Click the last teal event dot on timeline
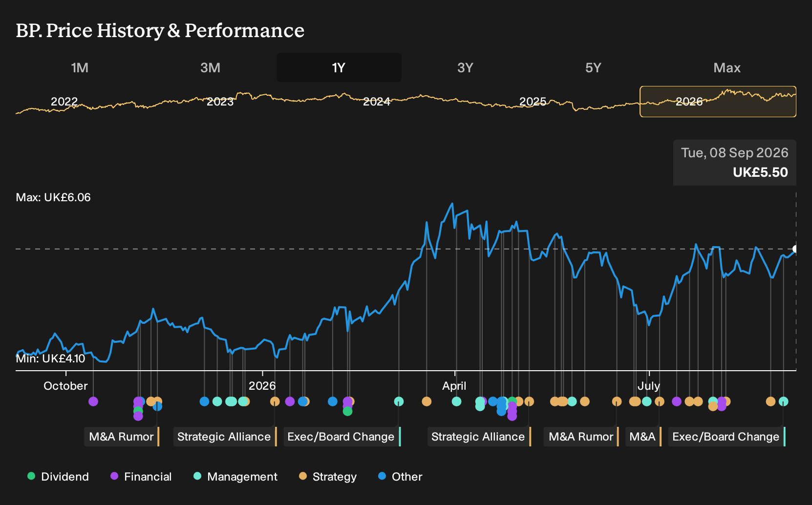This screenshot has height=505, width=812. coord(784,401)
